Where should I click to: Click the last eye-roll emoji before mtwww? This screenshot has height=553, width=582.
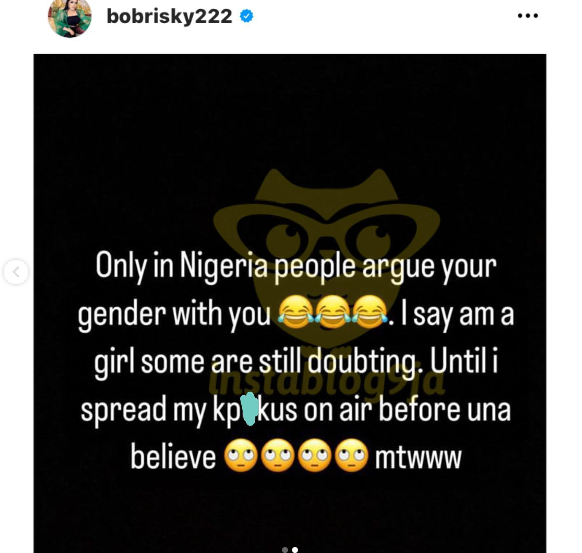352,455
